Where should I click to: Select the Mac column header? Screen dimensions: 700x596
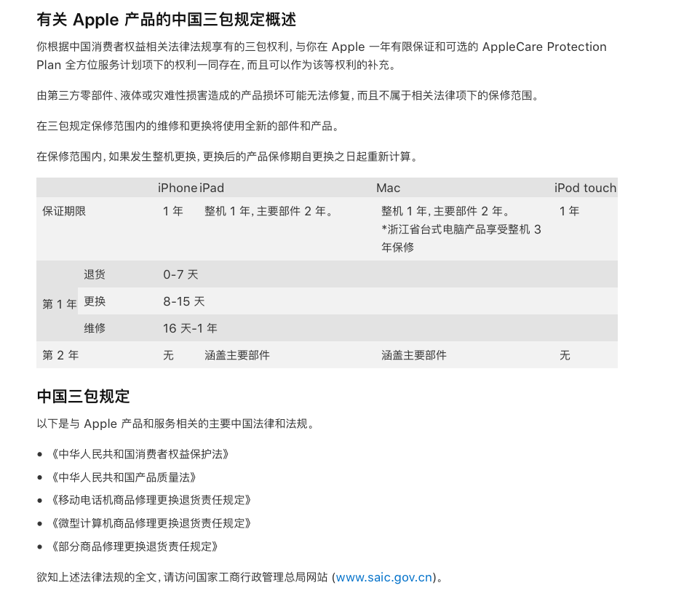point(388,188)
